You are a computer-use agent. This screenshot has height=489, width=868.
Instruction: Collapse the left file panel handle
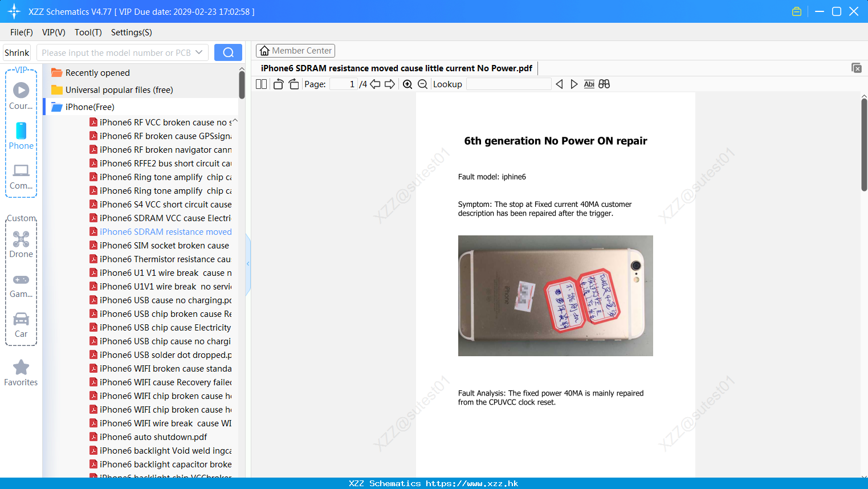coord(248,264)
